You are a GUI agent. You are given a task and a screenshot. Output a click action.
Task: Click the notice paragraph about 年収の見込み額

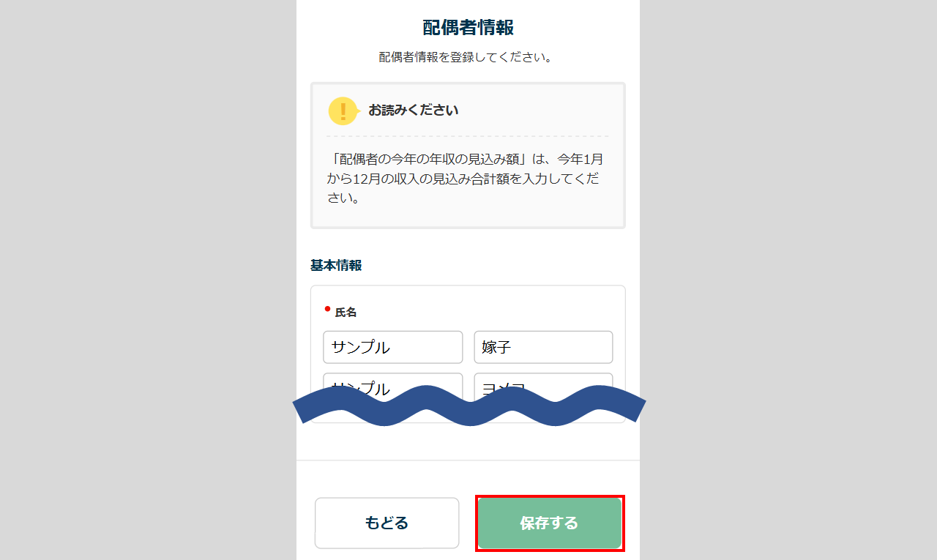[x=466, y=179]
